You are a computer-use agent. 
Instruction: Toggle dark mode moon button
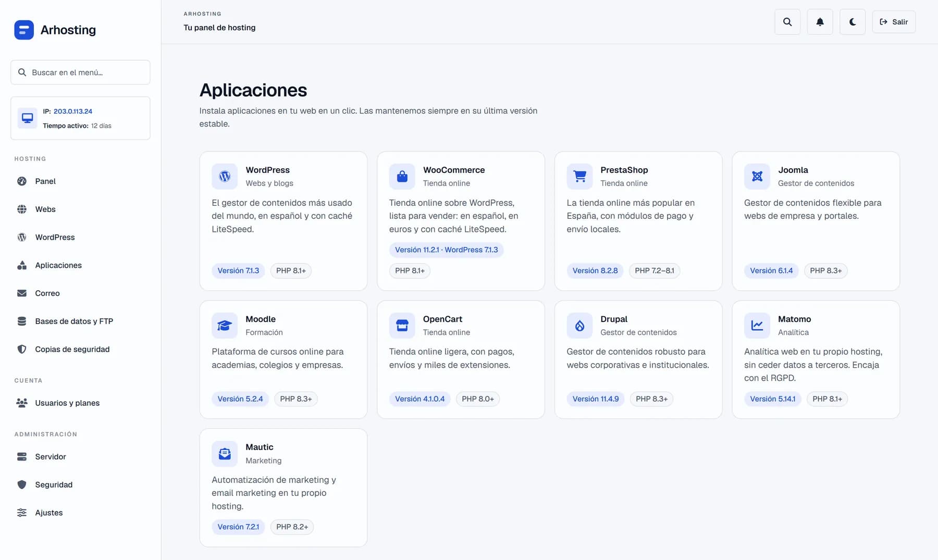853,22
